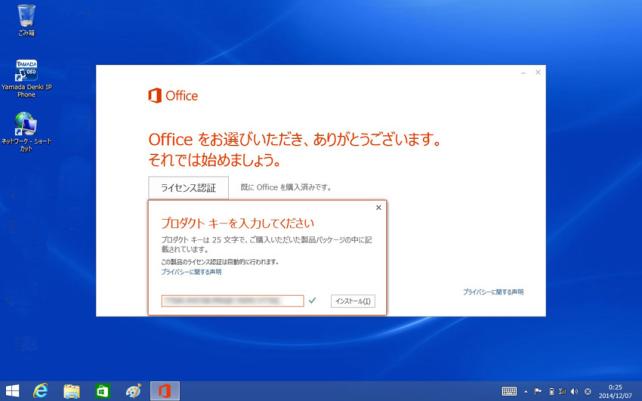Open the touch keyboard tray icon

pos(509,392)
